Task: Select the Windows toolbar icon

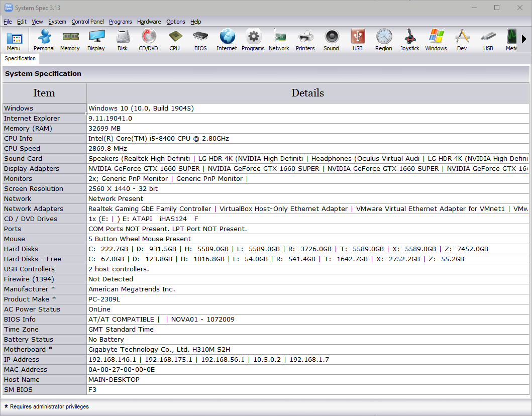Action: click(436, 40)
